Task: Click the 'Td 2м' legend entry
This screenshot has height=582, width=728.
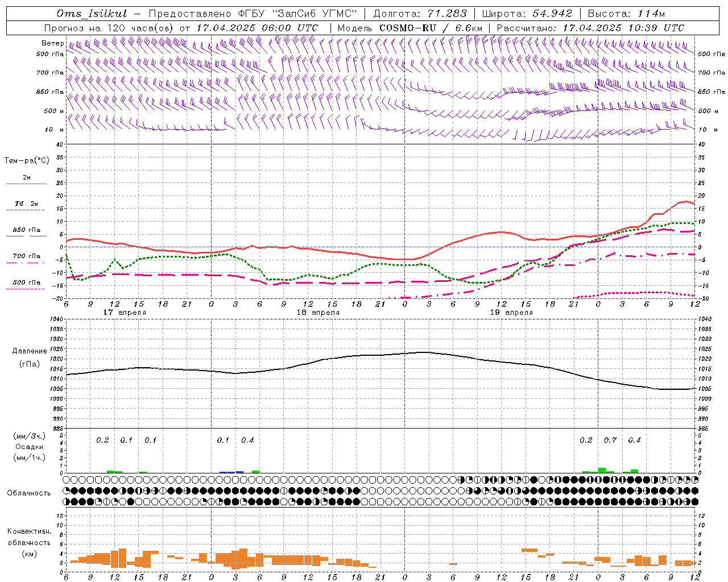Action: [27, 203]
